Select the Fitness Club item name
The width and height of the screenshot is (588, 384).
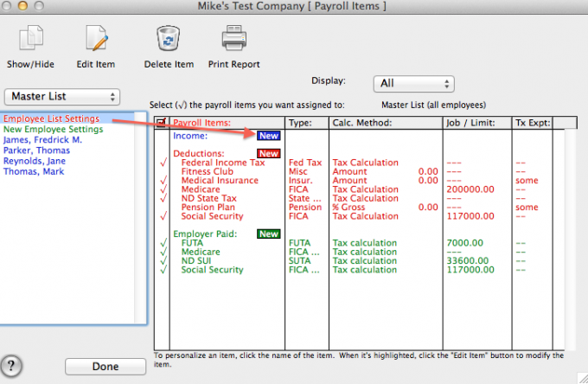click(208, 171)
